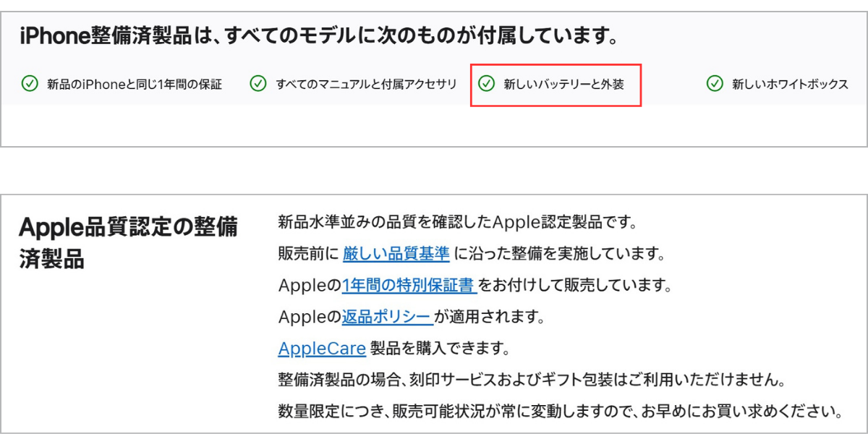This screenshot has height=434, width=868.
Task: Select the text すべてのマニュアルと付属アクセサリ
Action: 367,85
